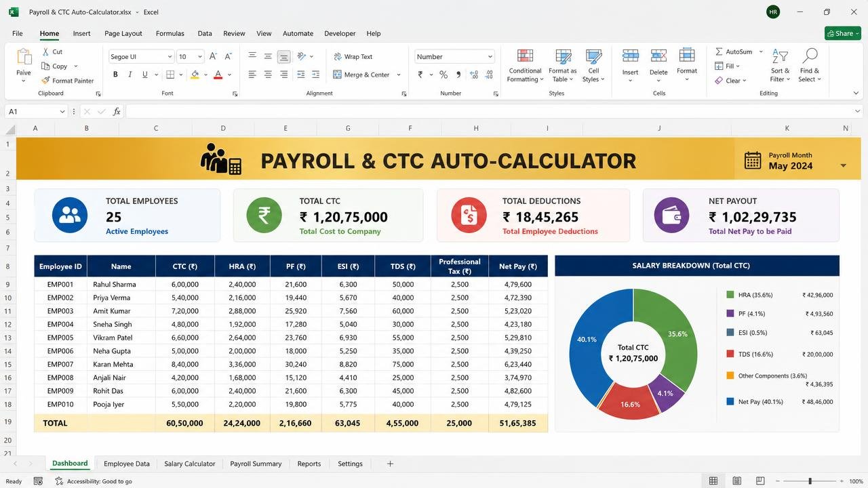Switch to Page Layout view icon

click(736, 481)
